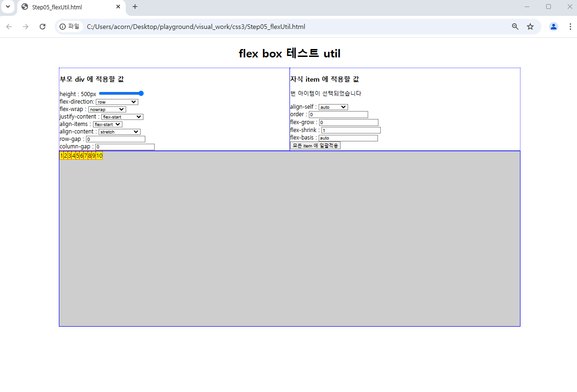Adjust the height range slider
Screen dimensions: 577x392
(121, 93)
